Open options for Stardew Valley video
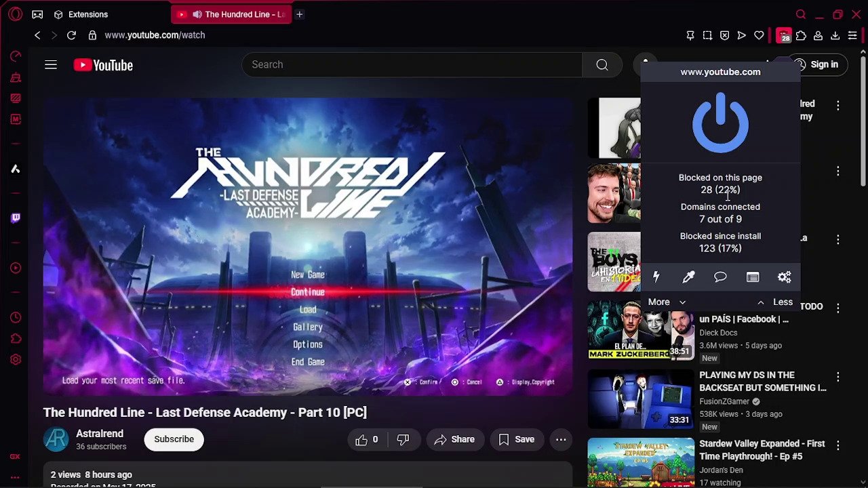The image size is (868, 488). (x=838, y=445)
